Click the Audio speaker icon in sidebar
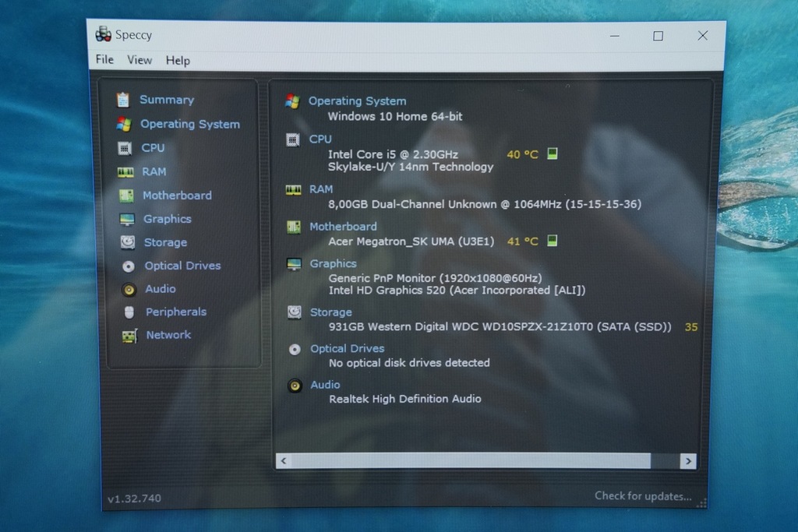This screenshot has width=798, height=532. (x=129, y=290)
